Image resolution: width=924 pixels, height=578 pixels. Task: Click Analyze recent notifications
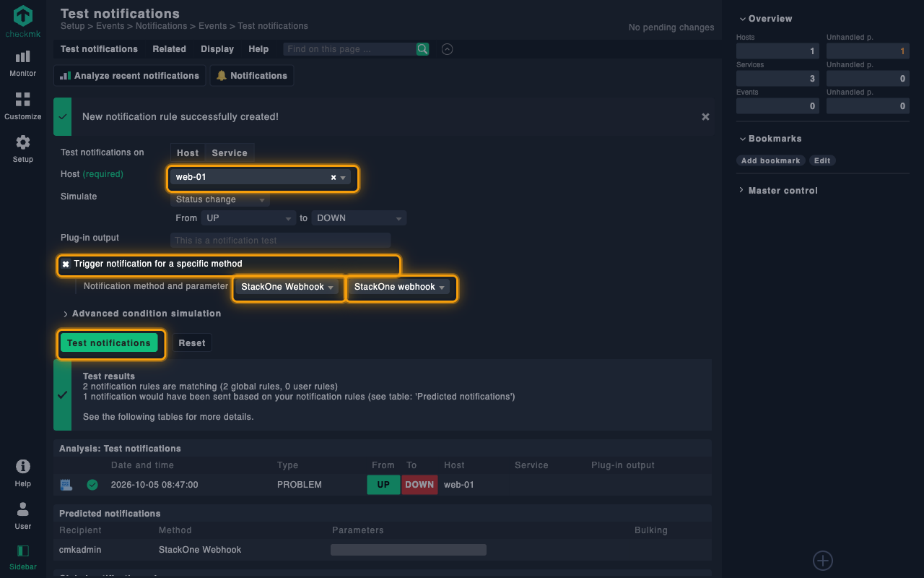129,76
